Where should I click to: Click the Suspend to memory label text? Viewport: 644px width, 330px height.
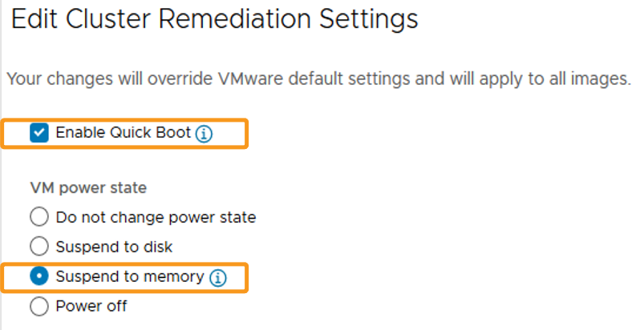[130, 276]
